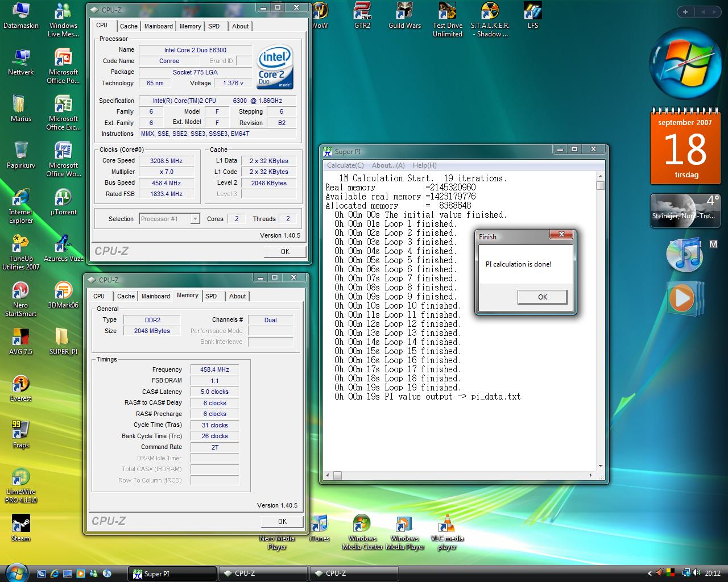Click the Windows Media Player sidebar gadget

pos(684,297)
